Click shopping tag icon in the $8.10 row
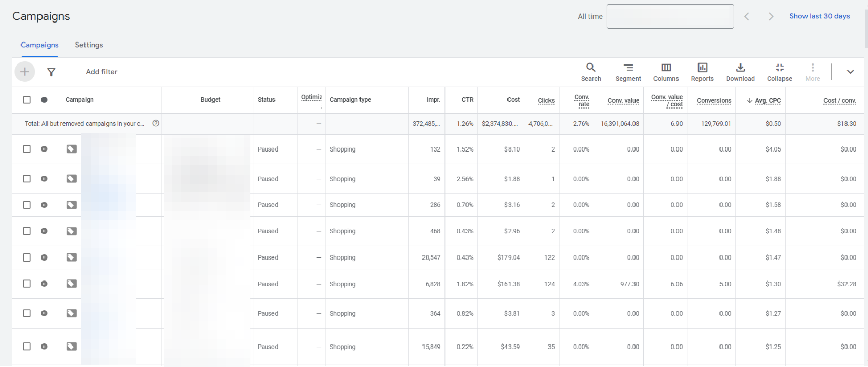This screenshot has width=868, height=367. tap(72, 149)
